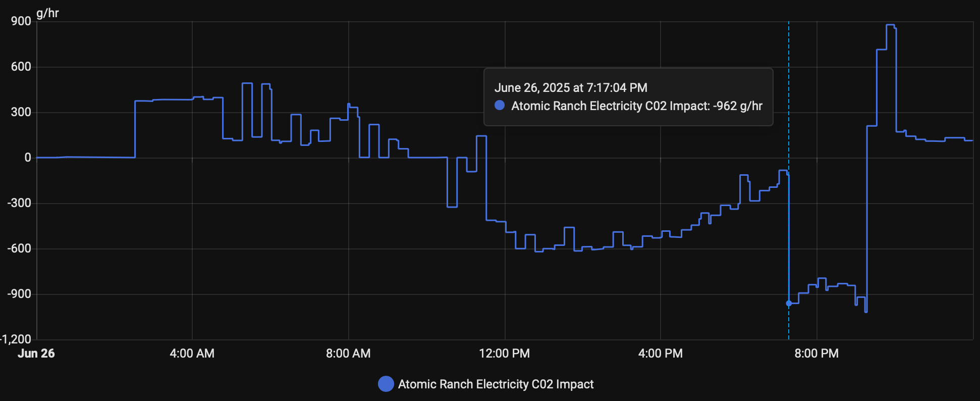Toggle the Atomic Ranch Electricity C02 Impact legend entry

pos(486,384)
